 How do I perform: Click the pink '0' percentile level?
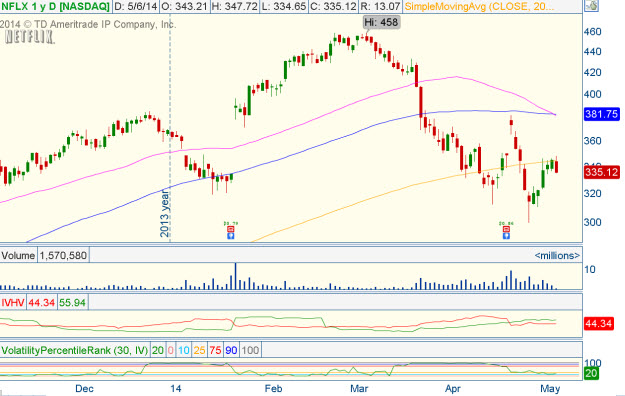pyautogui.click(x=171, y=350)
